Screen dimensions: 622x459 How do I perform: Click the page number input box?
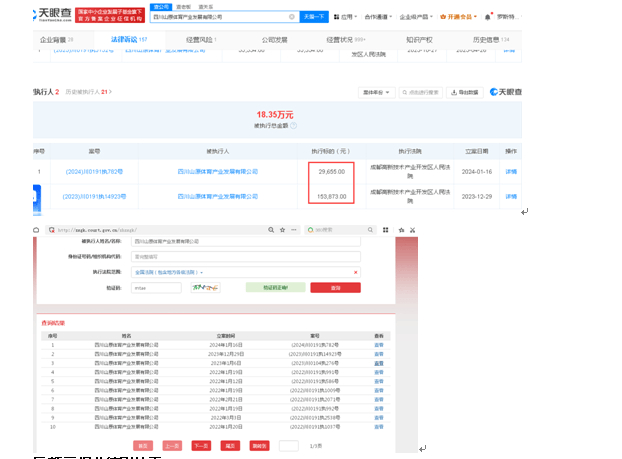[x=289, y=446]
